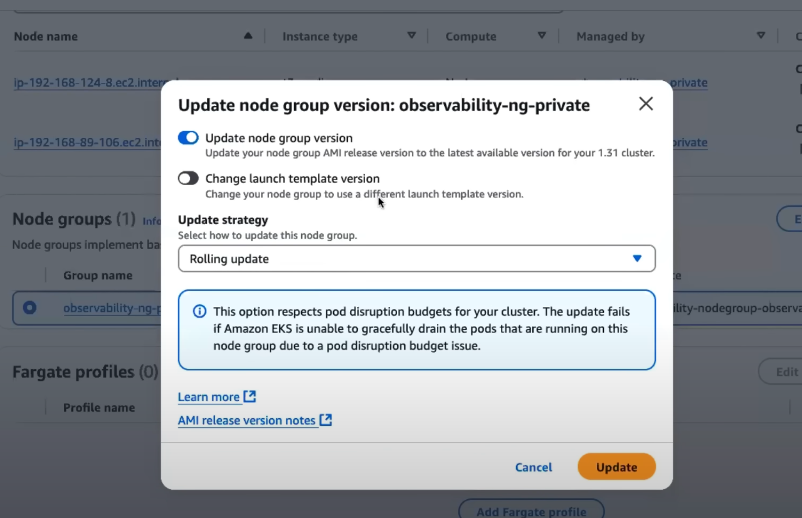Image resolution: width=802 pixels, height=518 pixels.
Task: Click external link icon beside AMI release notes
Action: (x=326, y=421)
